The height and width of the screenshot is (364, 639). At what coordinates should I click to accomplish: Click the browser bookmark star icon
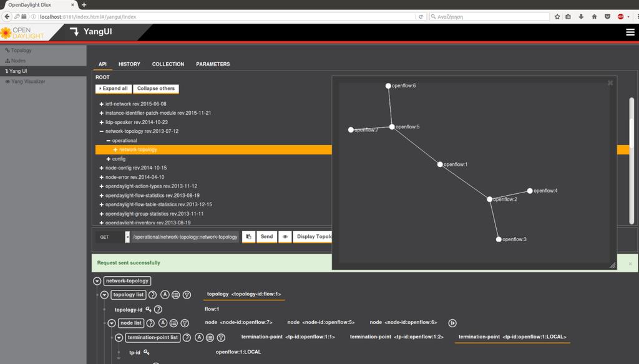click(x=557, y=17)
